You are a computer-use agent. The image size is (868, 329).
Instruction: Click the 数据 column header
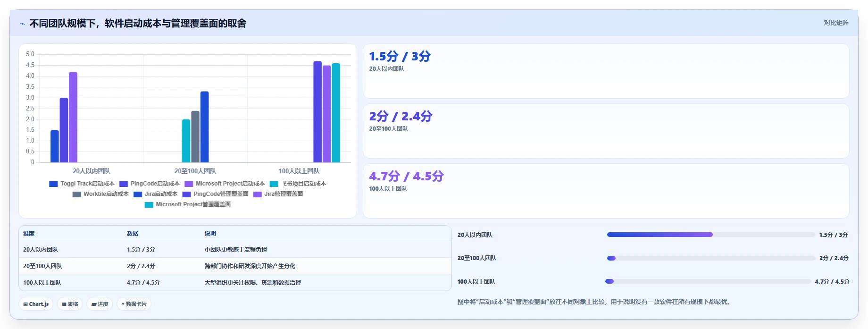(x=133, y=234)
